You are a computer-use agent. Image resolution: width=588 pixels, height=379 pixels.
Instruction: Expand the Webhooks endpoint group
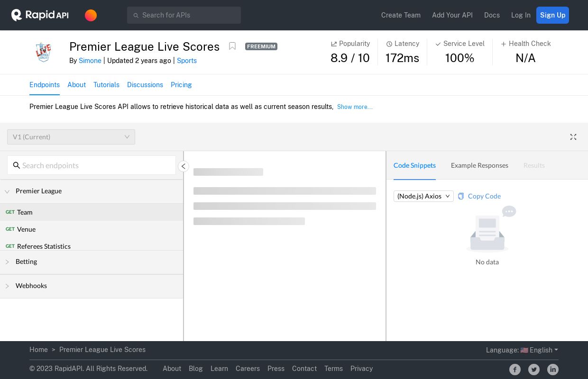click(x=92, y=286)
